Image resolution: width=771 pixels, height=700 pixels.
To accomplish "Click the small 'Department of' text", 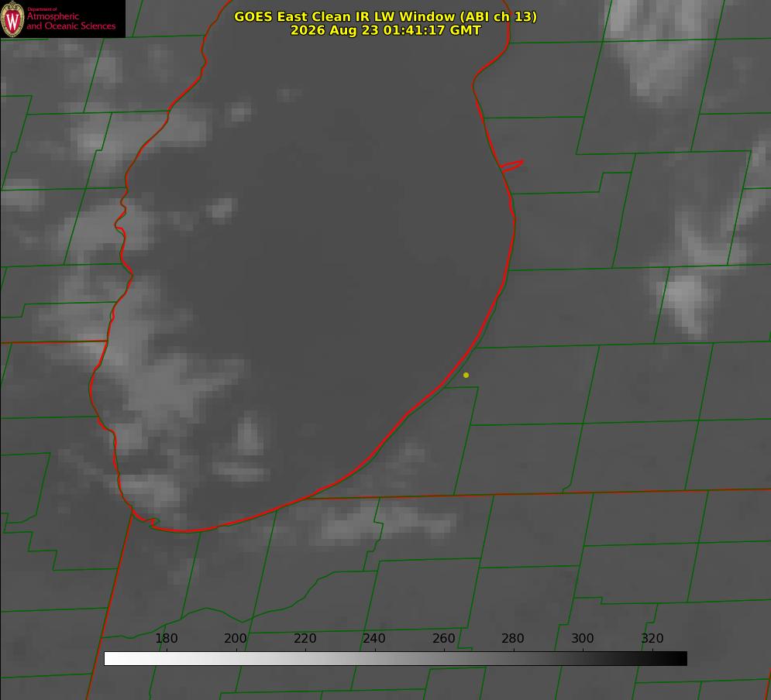I will point(42,9).
